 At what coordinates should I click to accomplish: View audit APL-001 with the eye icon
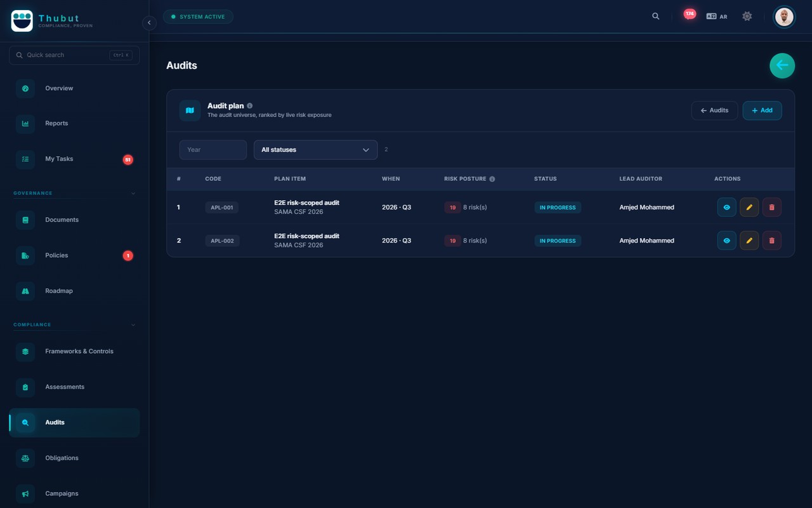pos(727,207)
